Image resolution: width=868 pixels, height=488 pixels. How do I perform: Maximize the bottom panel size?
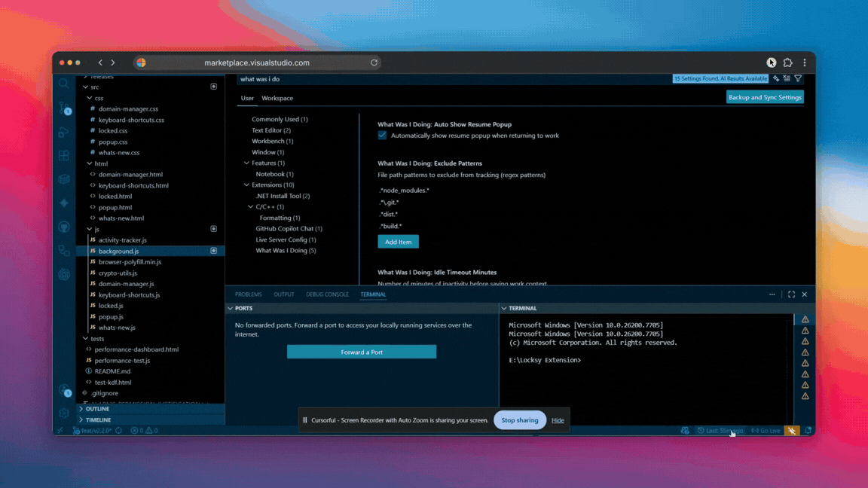pyautogui.click(x=792, y=294)
